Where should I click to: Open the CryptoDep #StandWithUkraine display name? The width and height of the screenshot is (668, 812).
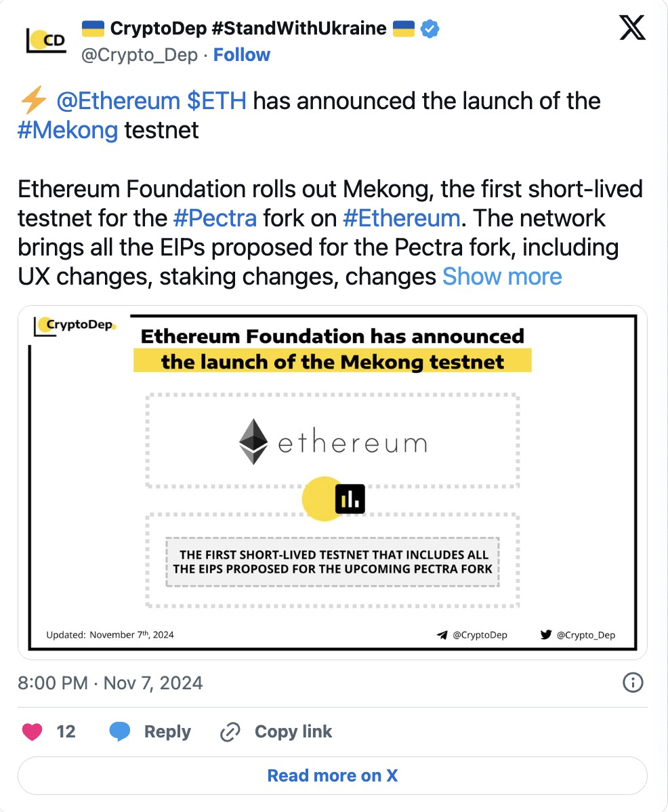[x=248, y=28]
